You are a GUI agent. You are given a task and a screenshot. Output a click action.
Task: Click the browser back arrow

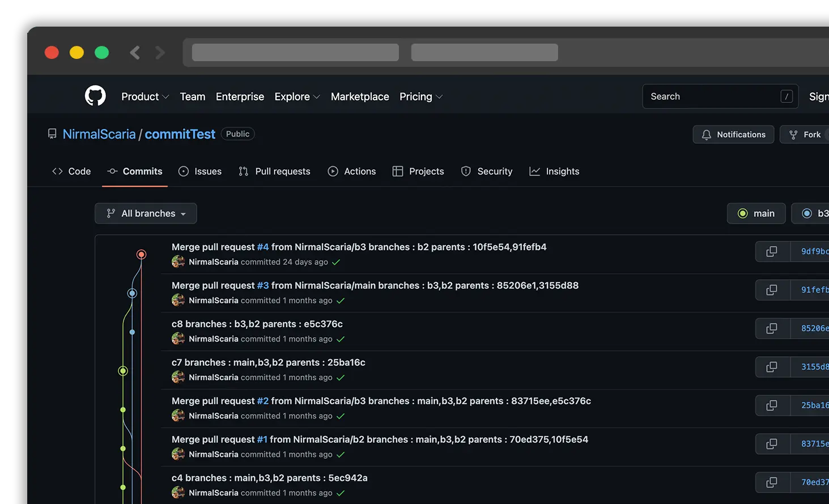pyautogui.click(x=135, y=53)
